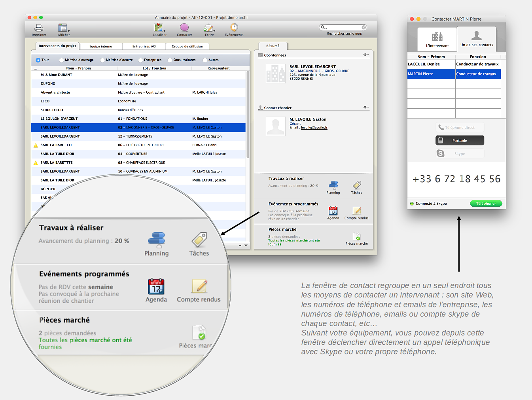Screen dimensions: 532x400
Task: Switch to the Equipe interne tab
Action: pyautogui.click(x=101, y=46)
